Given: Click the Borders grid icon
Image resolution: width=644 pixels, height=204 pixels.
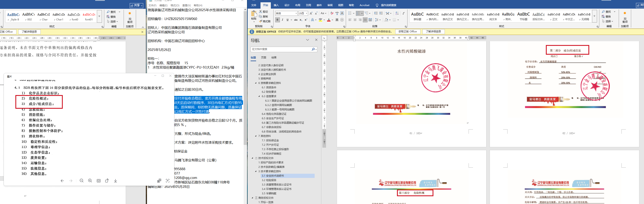Looking at the screenshot, I should point(394,20).
